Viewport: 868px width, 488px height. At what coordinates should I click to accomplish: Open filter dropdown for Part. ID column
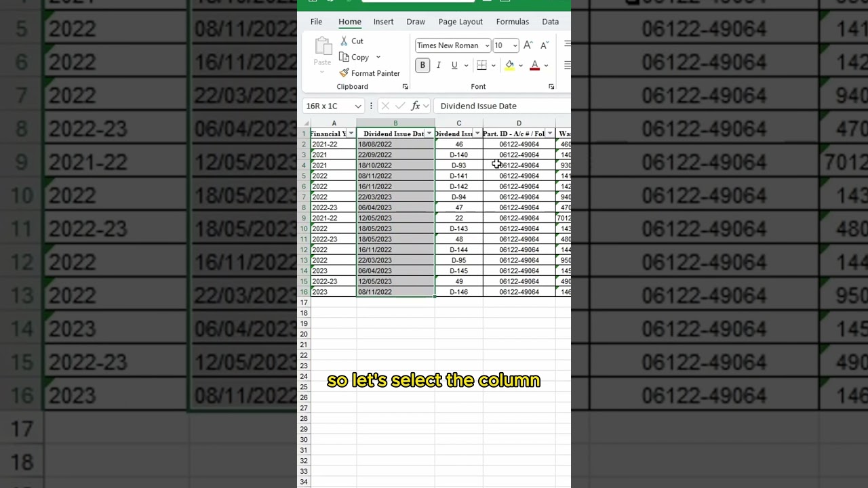coord(549,134)
